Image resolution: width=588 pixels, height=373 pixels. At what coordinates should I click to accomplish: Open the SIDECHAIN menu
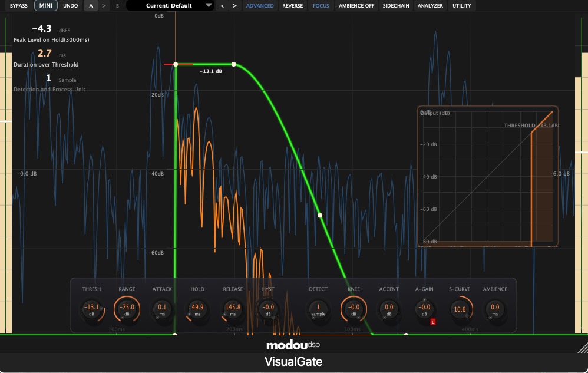(x=396, y=6)
